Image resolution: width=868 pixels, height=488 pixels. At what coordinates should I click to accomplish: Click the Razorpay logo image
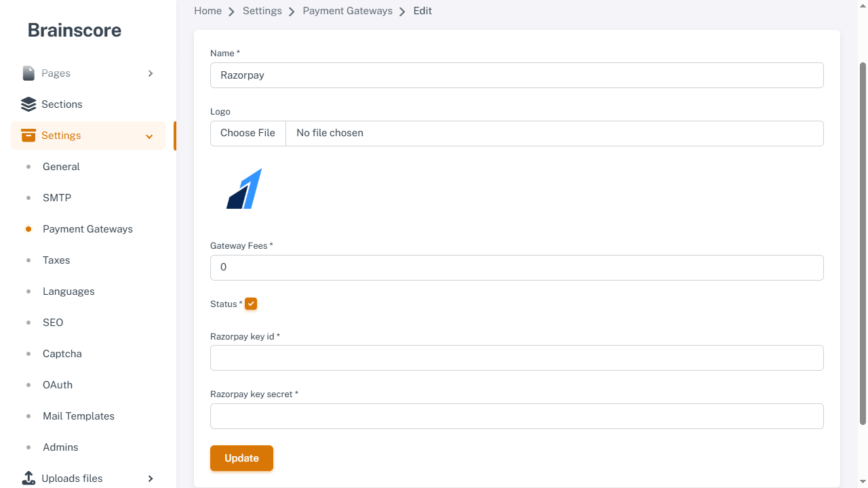click(244, 188)
